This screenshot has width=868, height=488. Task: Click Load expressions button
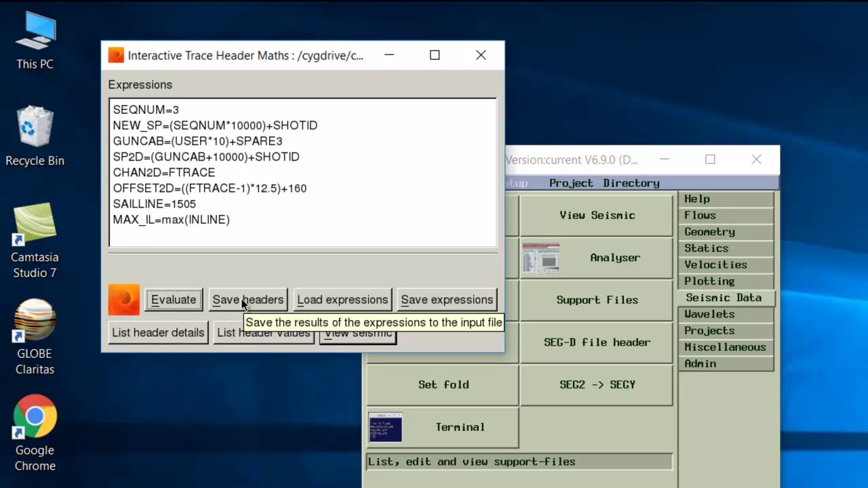click(x=342, y=300)
